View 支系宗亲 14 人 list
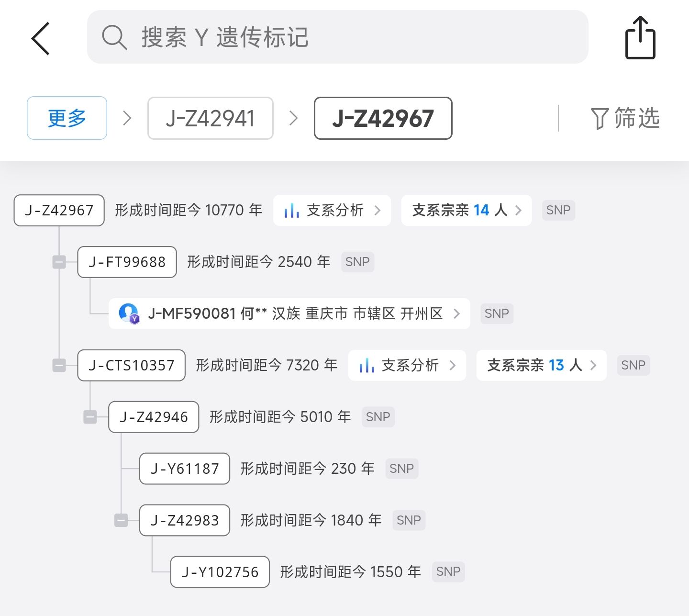This screenshot has width=689, height=616. (466, 210)
